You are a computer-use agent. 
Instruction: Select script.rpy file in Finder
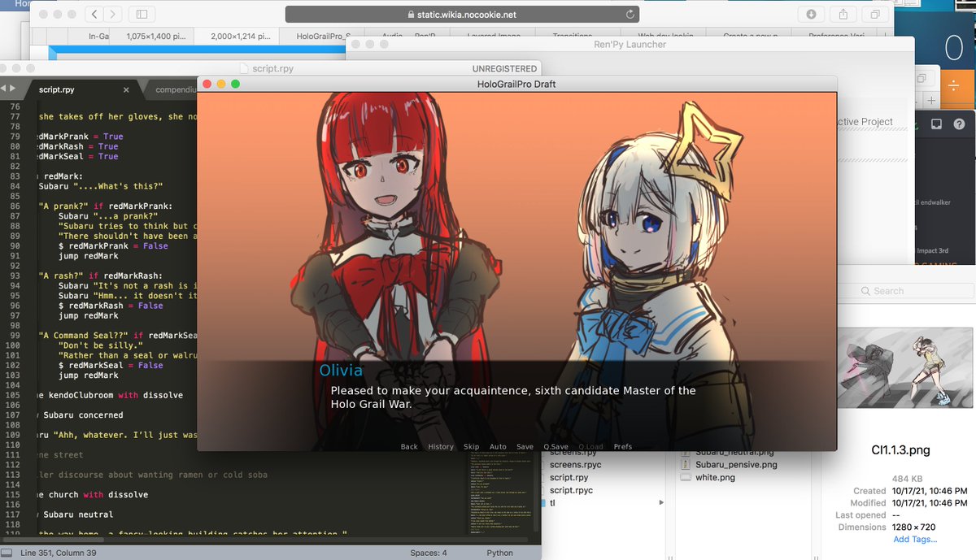[569, 478]
